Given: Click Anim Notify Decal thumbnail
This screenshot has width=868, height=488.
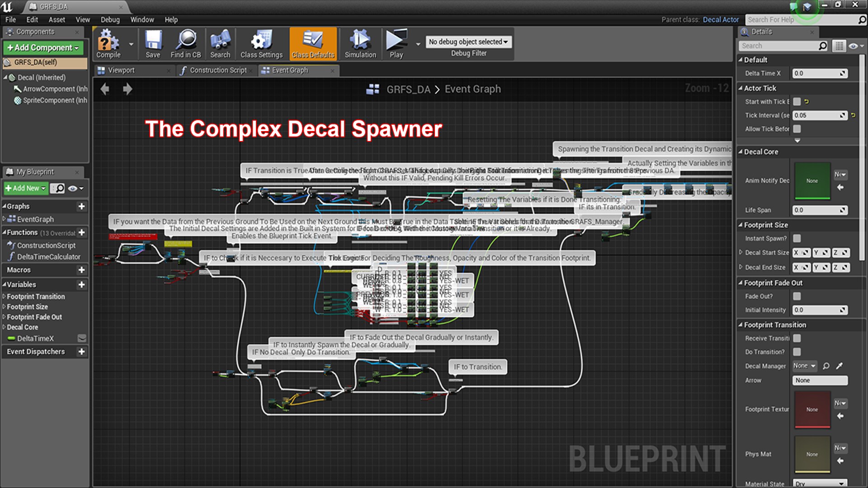Looking at the screenshot, I should click(x=812, y=181).
